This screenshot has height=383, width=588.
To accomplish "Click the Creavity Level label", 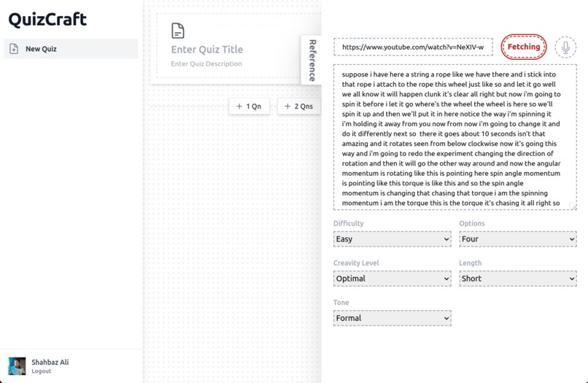I will pos(356,263).
